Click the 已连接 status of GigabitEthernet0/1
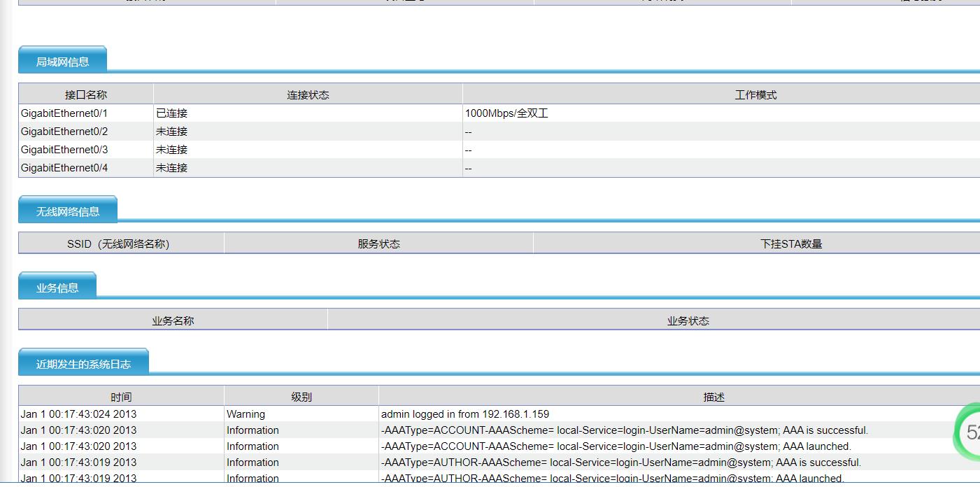The image size is (980, 487). (x=172, y=113)
